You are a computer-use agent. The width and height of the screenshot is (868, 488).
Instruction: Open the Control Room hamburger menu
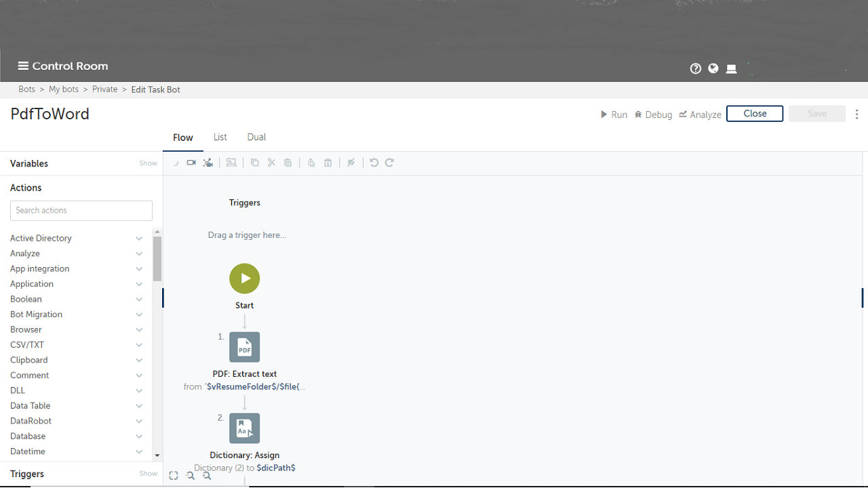[x=23, y=66]
